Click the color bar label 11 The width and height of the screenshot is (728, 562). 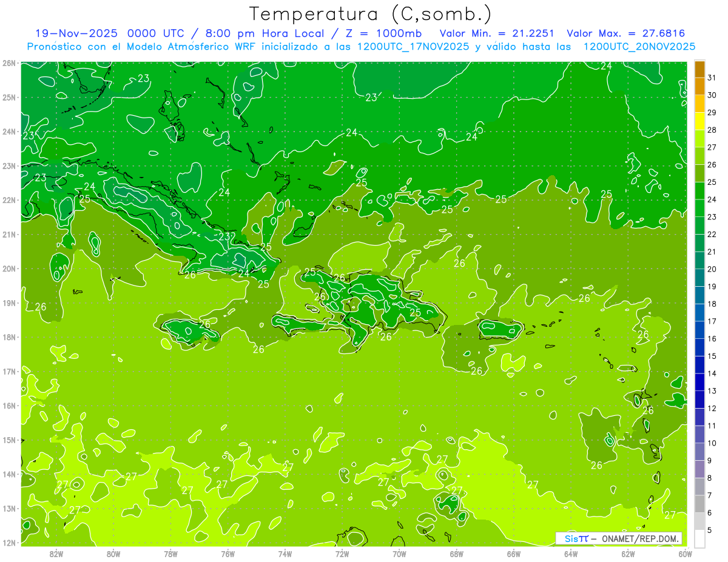712,426
